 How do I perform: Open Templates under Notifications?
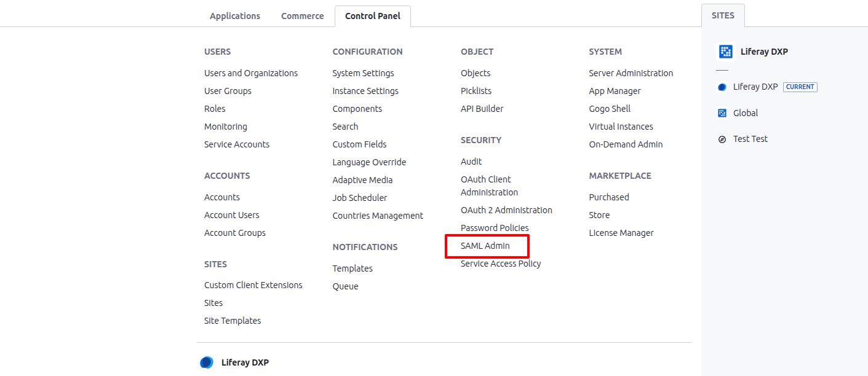point(352,268)
